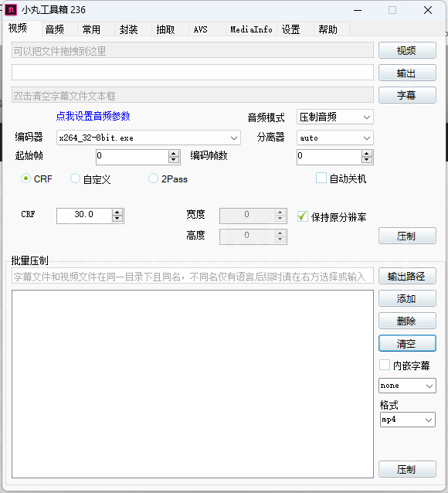This screenshot has height=493, width=448.
Task: Click the CRF 30.0 value field
Action: click(x=84, y=216)
